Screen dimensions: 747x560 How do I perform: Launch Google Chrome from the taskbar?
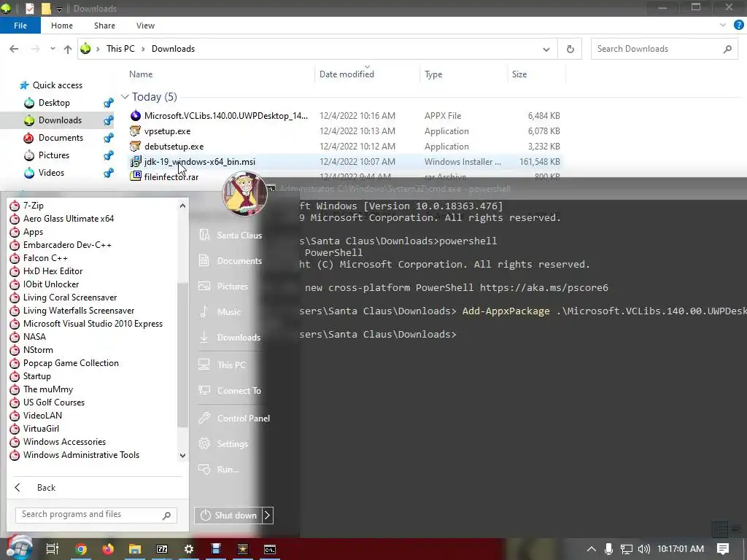pos(81,549)
